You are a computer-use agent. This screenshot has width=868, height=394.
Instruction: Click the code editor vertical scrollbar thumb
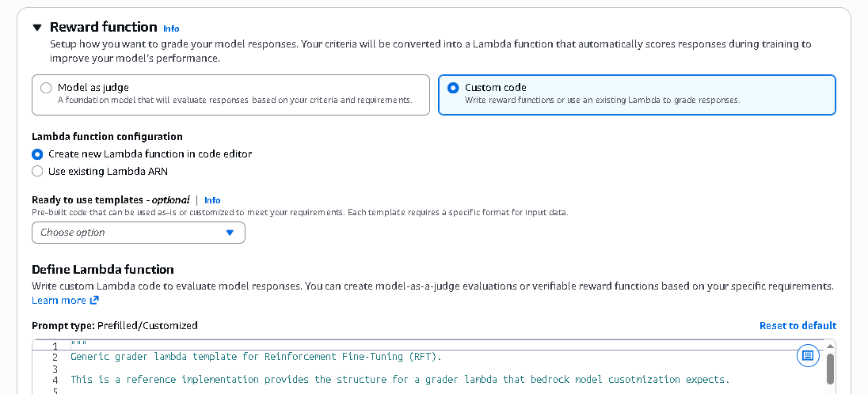tap(830, 369)
